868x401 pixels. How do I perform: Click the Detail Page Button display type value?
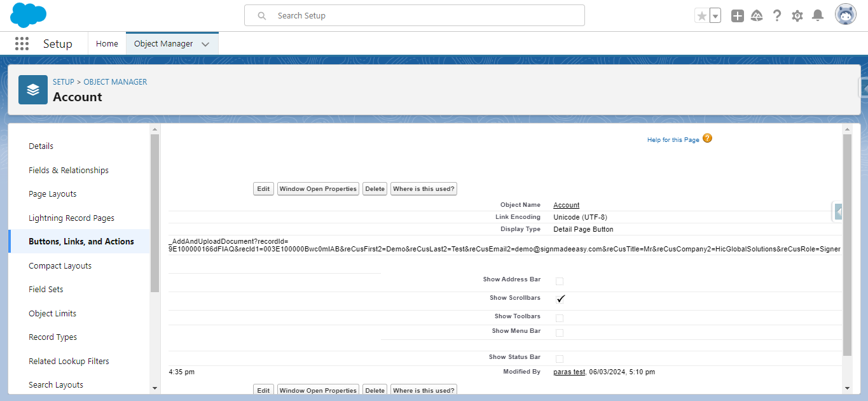click(x=583, y=229)
